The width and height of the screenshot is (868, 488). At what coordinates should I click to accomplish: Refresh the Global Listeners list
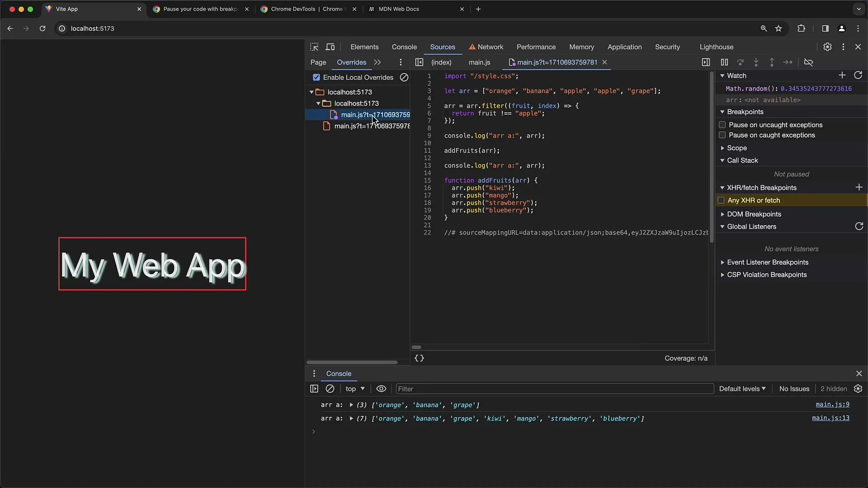click(859, 226)
